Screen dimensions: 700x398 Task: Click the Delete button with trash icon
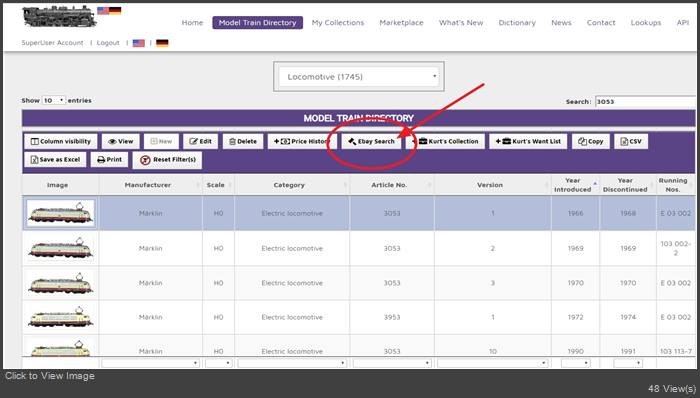click(243, 141)
